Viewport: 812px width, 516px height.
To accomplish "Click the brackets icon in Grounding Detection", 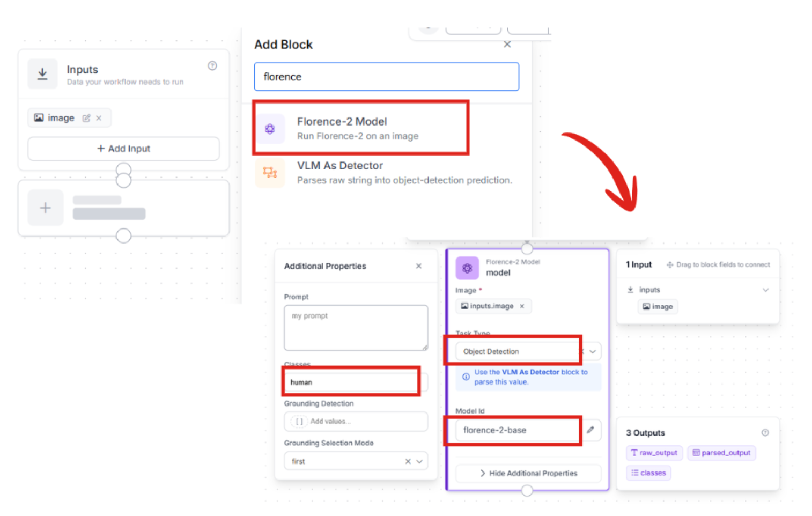I will coord(299,422).
